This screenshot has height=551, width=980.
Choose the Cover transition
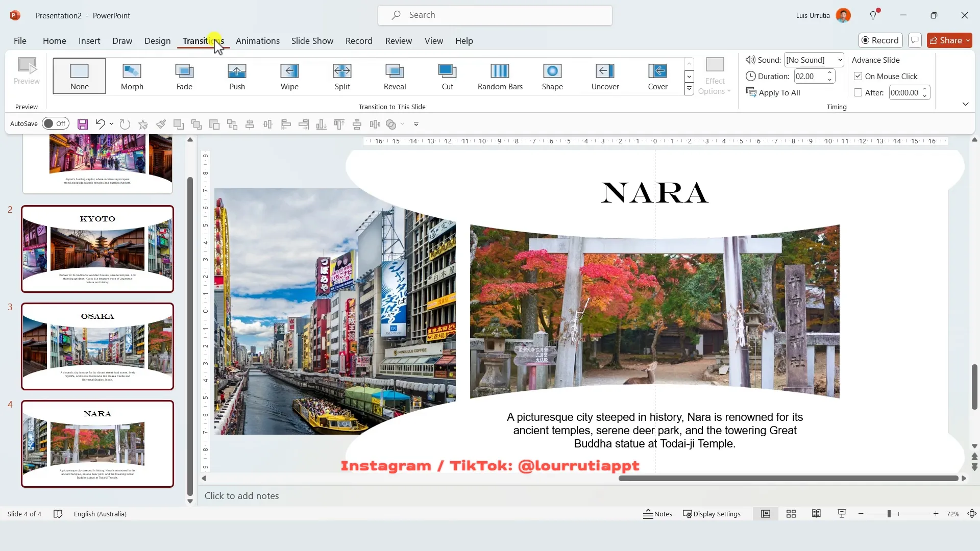point(657,76)
